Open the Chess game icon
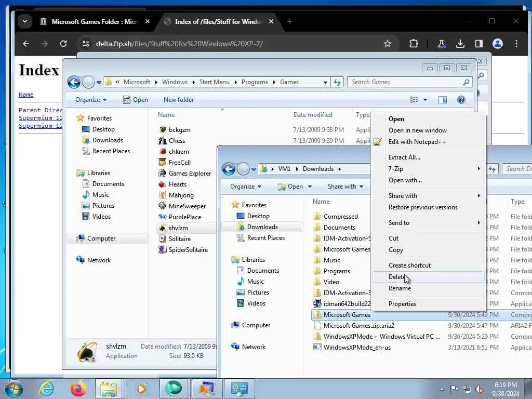 coord(163,140)
